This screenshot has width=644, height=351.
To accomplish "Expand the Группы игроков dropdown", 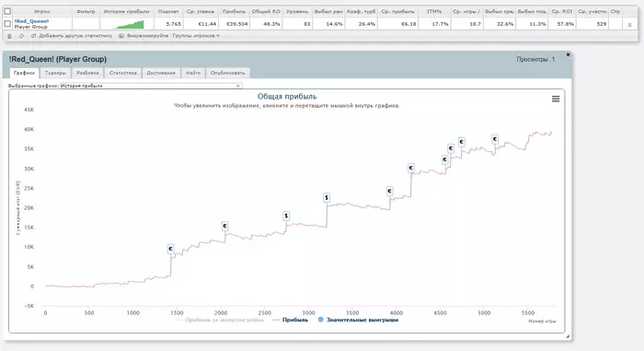I will [x=196, y=36].
